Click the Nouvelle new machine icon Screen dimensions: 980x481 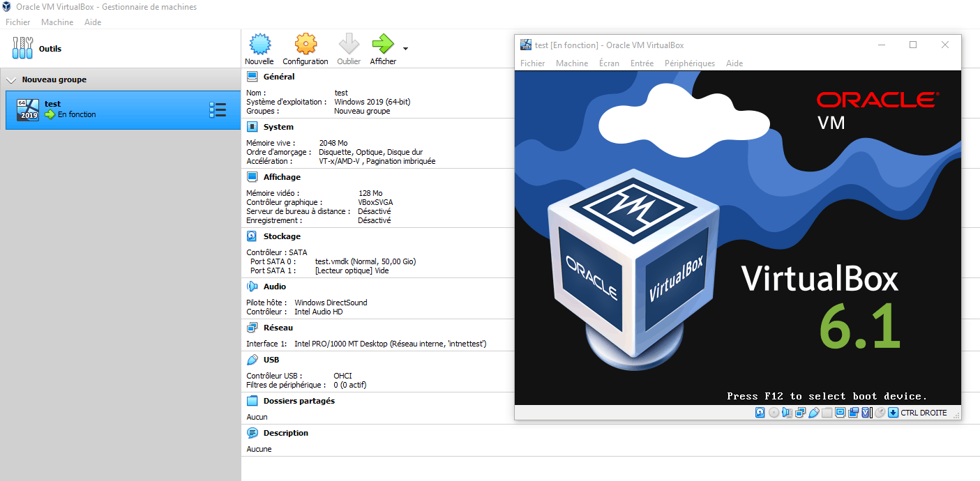pyautogui.click(x=259, y=44)
